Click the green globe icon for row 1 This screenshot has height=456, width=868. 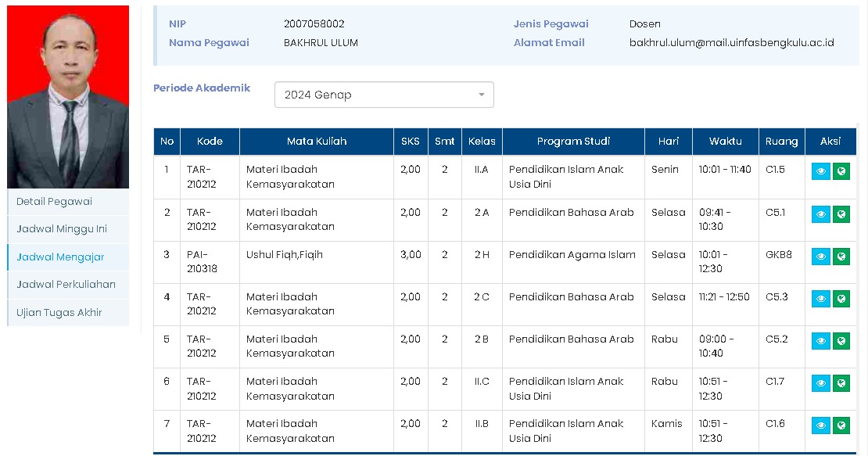click(x=841, y=171)
